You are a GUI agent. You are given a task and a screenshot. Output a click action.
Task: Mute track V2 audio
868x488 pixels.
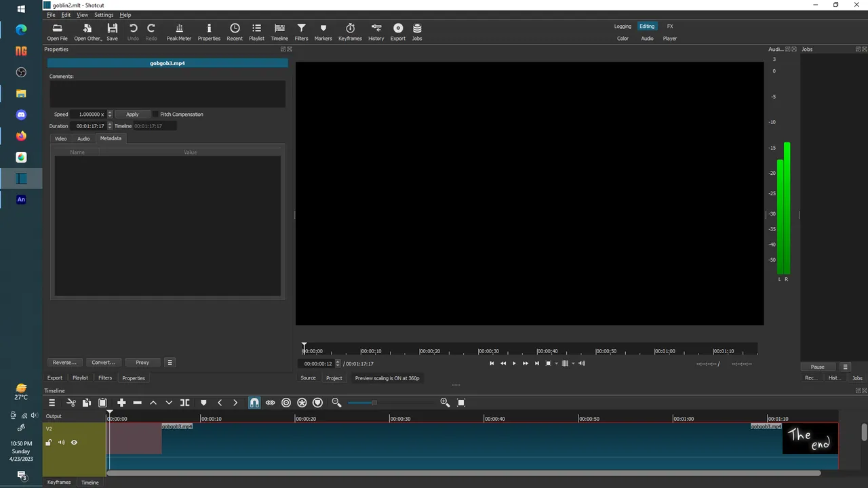click(x=61, y=443)
